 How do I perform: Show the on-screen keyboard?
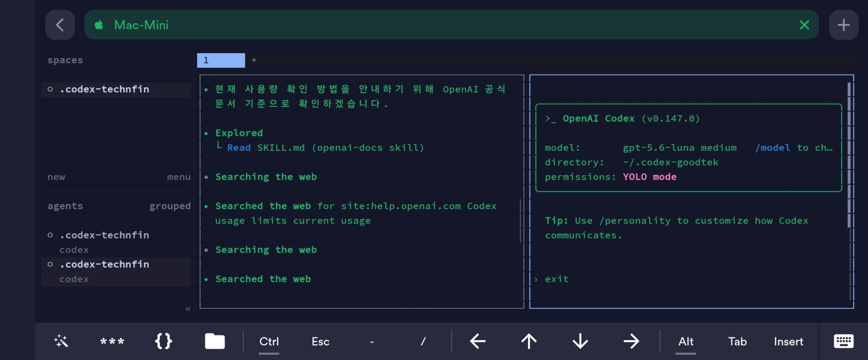(x=844, y=341)
